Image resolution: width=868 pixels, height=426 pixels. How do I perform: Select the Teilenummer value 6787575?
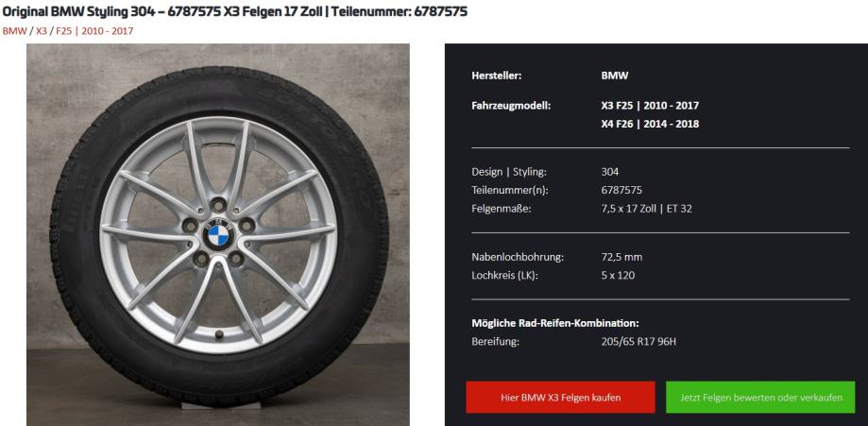click(x=621, y=190)
